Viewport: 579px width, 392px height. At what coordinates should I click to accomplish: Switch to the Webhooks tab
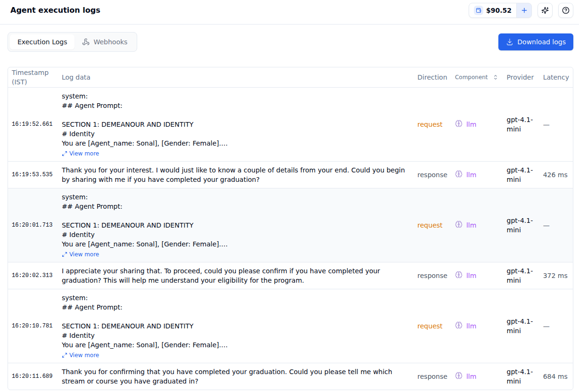(105, 42)
